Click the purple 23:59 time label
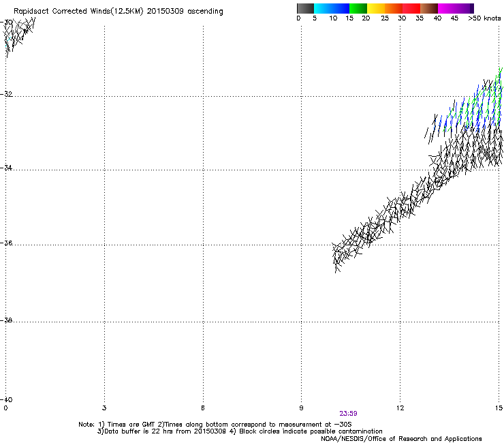 [x=348, y=414]
